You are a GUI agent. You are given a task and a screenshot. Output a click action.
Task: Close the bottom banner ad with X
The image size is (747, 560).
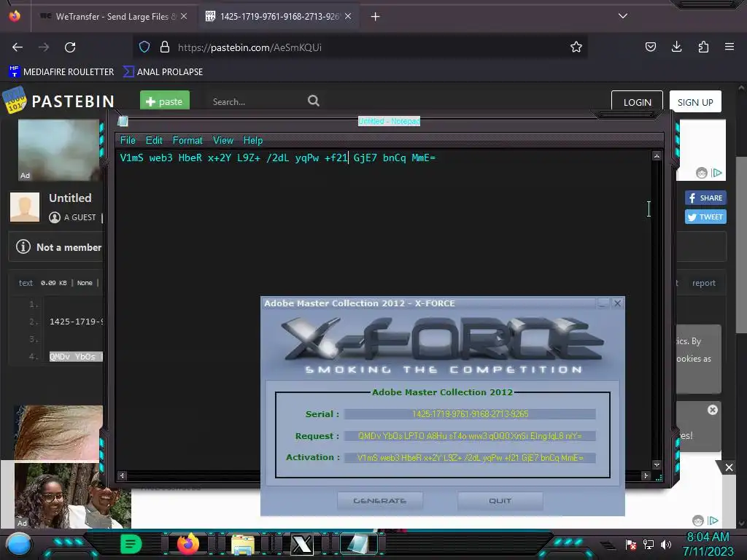click(x=729, y=467)
